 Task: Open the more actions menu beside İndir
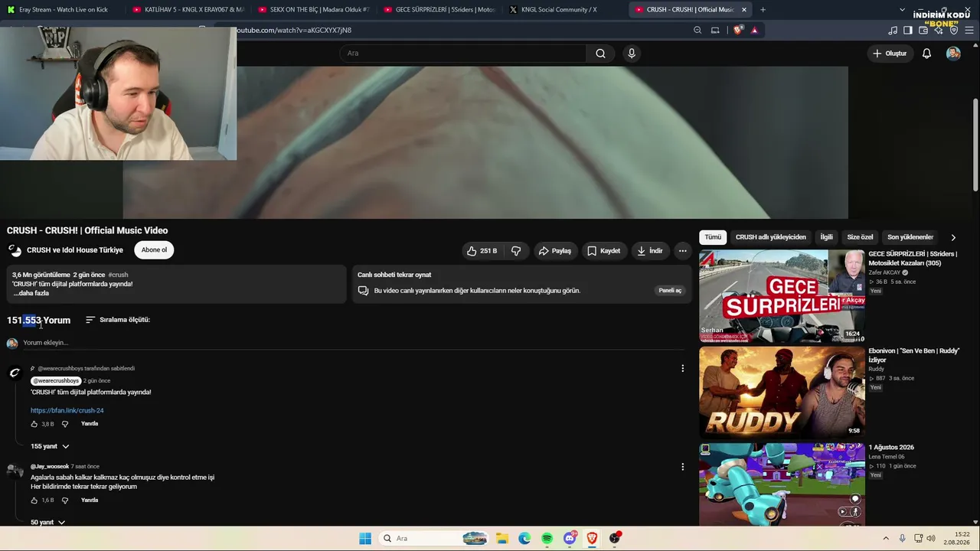pyautogui.click(x=683, y=251)
